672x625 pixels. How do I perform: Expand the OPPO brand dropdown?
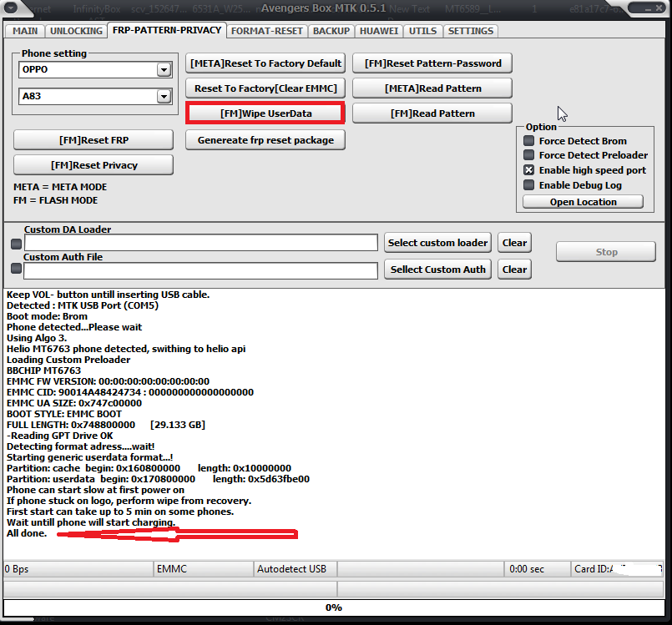(x=164, y=69)
